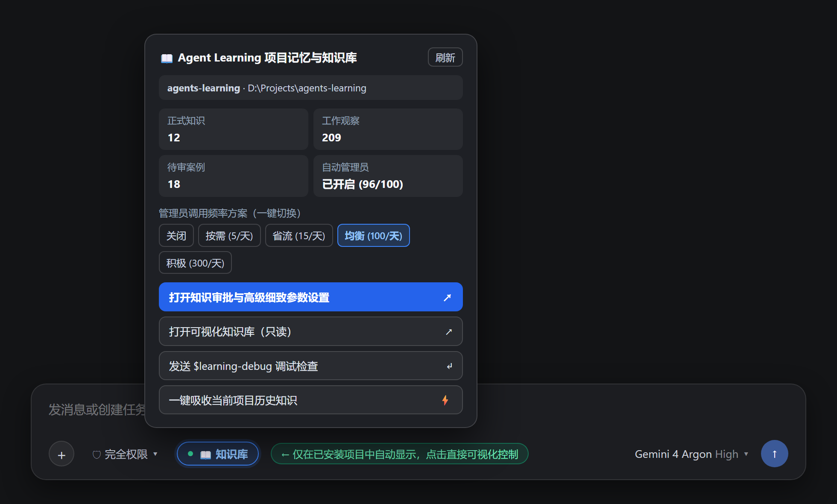Click 一键吸收当前项目历史知识
This screenshot has height=504, width=837.
pos(310,400)
